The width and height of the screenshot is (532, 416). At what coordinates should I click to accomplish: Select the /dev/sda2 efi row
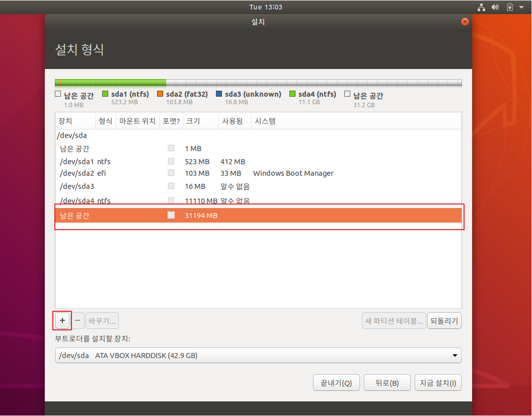tap(258, 173)
